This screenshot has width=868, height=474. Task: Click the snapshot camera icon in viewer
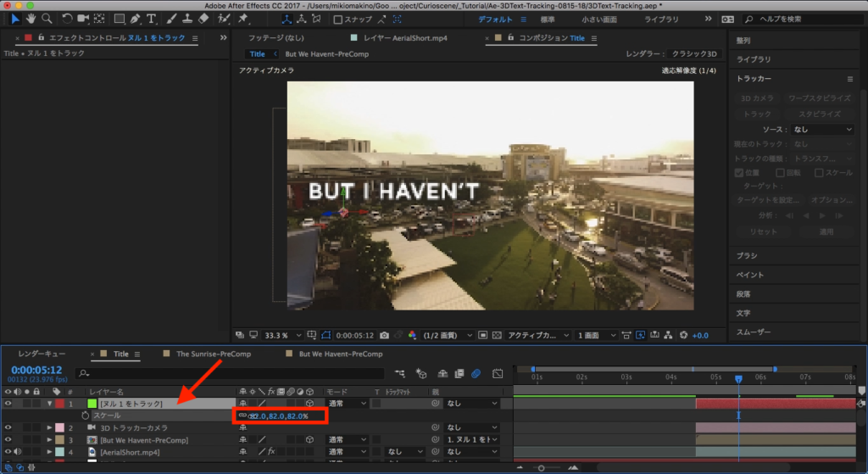(385, 335)
